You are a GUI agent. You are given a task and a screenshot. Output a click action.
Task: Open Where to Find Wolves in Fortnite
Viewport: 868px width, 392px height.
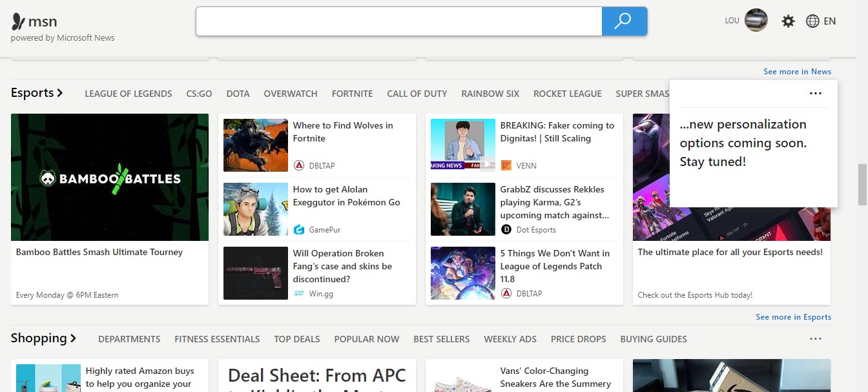[343, 132]
